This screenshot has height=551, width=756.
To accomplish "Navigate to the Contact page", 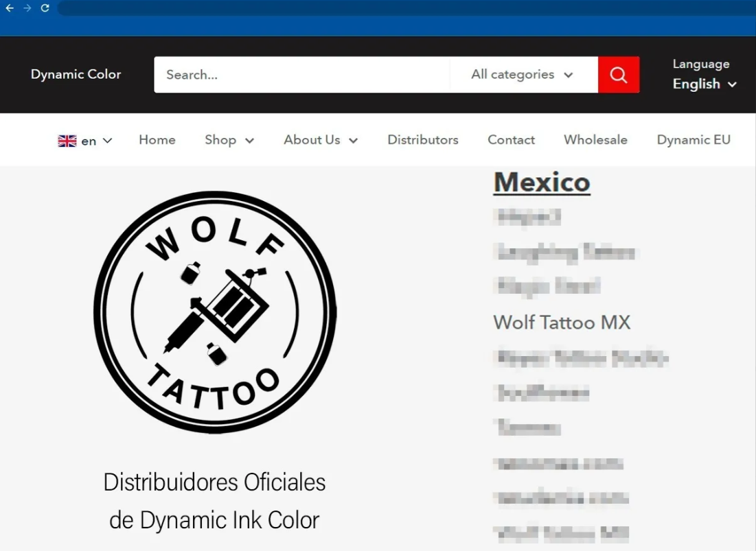I will [511, 140].
